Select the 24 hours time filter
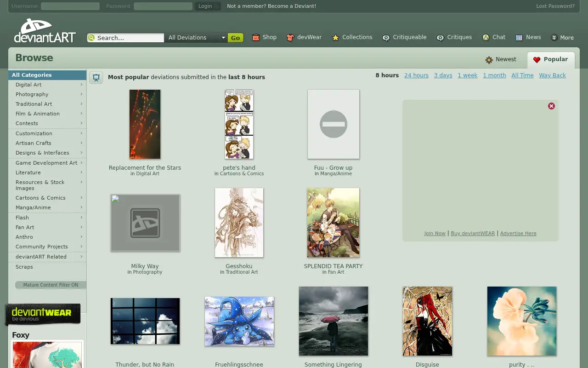The image size is (588, 368). [416, 75]
